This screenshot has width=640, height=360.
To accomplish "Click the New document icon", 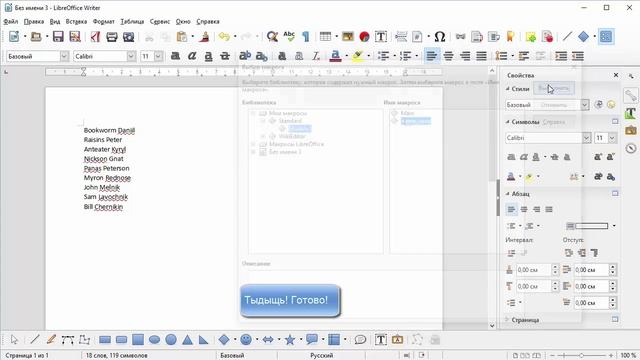I will coord(14,37).
